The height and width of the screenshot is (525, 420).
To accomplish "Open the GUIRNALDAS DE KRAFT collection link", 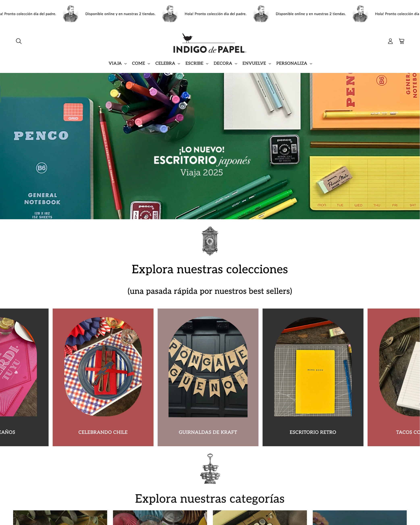I will pos(208,432).
